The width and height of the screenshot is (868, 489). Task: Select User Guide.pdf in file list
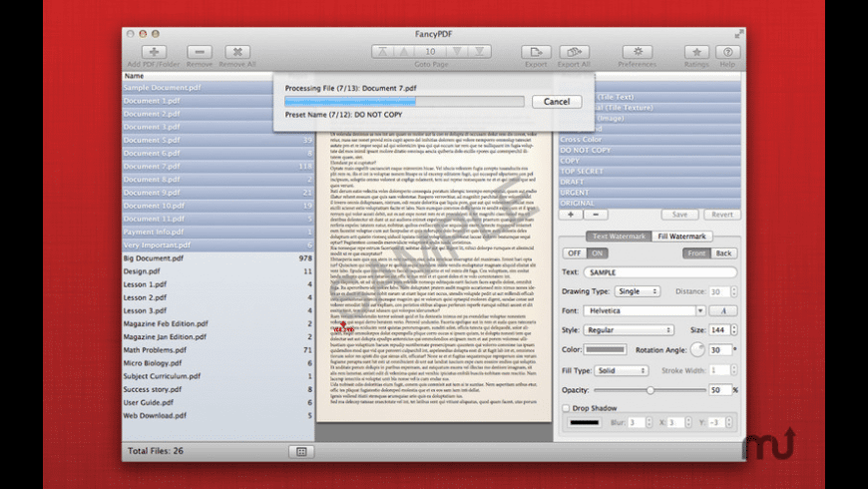point(217,402)
